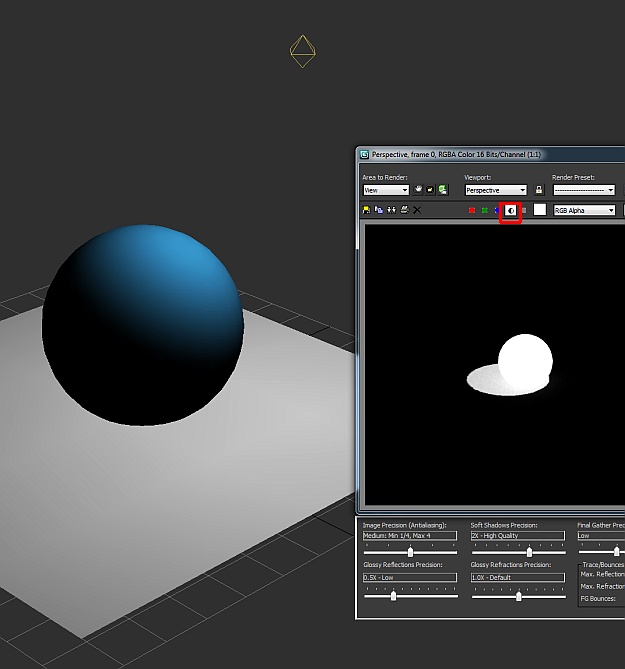The height and width of the screenshot is (669, 625).
Task: Click the 'Viewport:' label
Action: point(478,177)
